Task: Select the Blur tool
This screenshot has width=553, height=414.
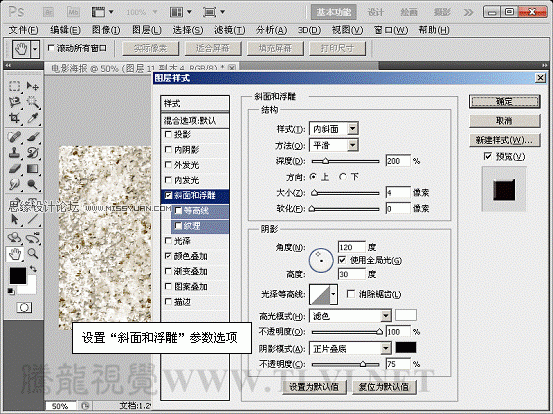Action: point(14,184)
